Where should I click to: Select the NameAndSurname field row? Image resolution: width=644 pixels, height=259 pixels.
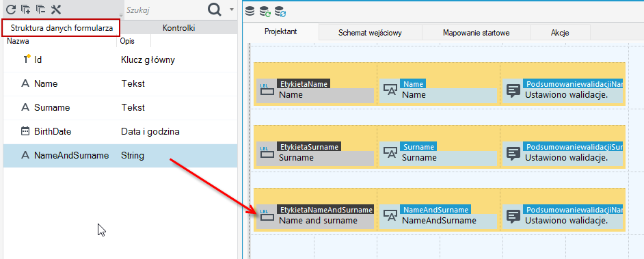coord(120,156)
